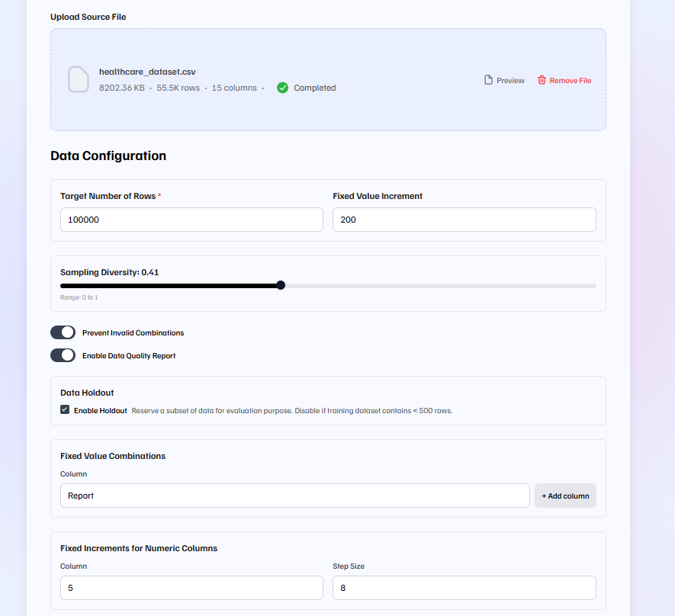Focus the Target Number of Rows field
675x616 pixels.
click(191, 220)
